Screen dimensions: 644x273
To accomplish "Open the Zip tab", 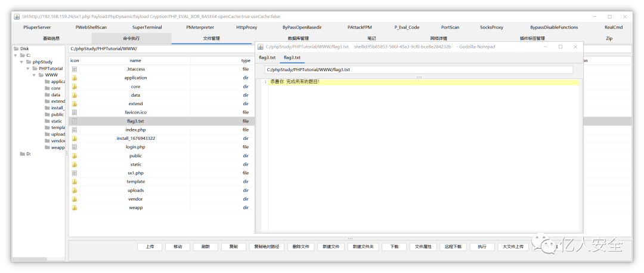I will tap(609, 38).
